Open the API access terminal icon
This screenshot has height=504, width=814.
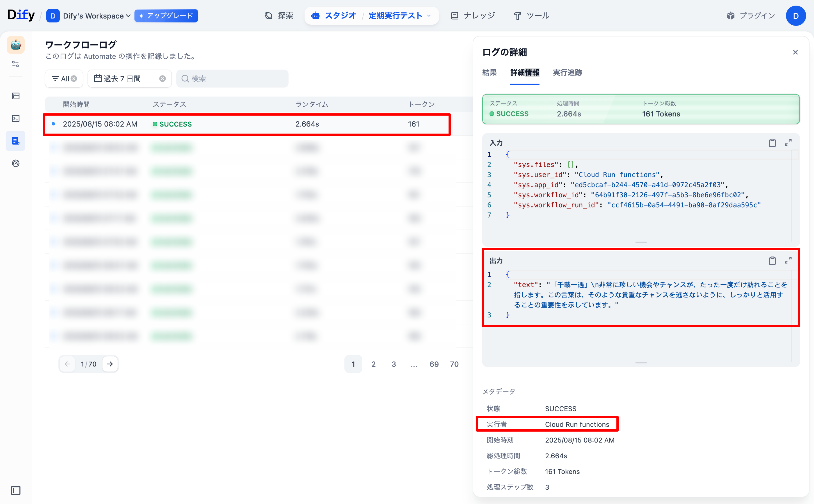pyautogui.click(x=16, y=118)
